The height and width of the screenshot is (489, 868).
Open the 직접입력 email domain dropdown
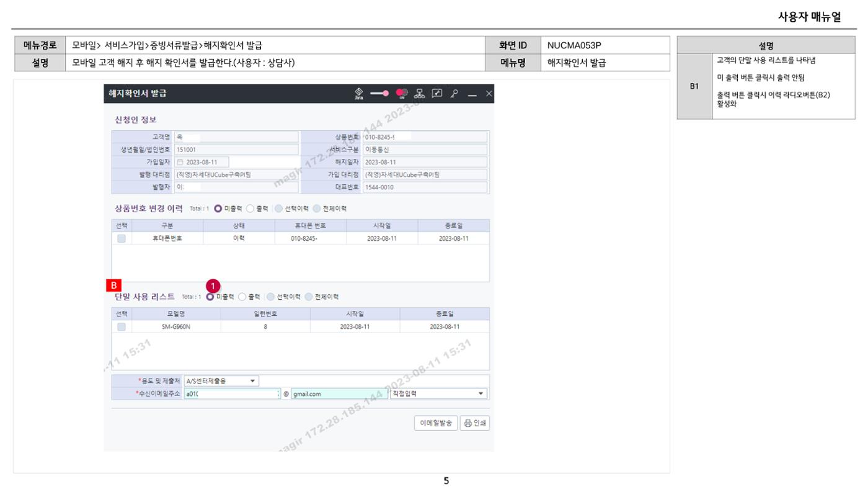[438, 393]
